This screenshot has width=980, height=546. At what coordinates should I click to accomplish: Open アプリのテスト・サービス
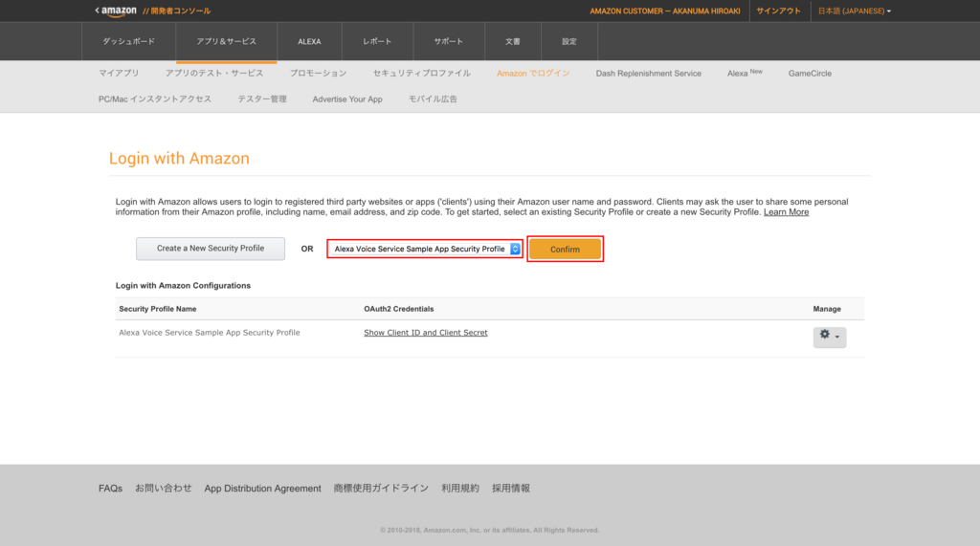(214, 73)
